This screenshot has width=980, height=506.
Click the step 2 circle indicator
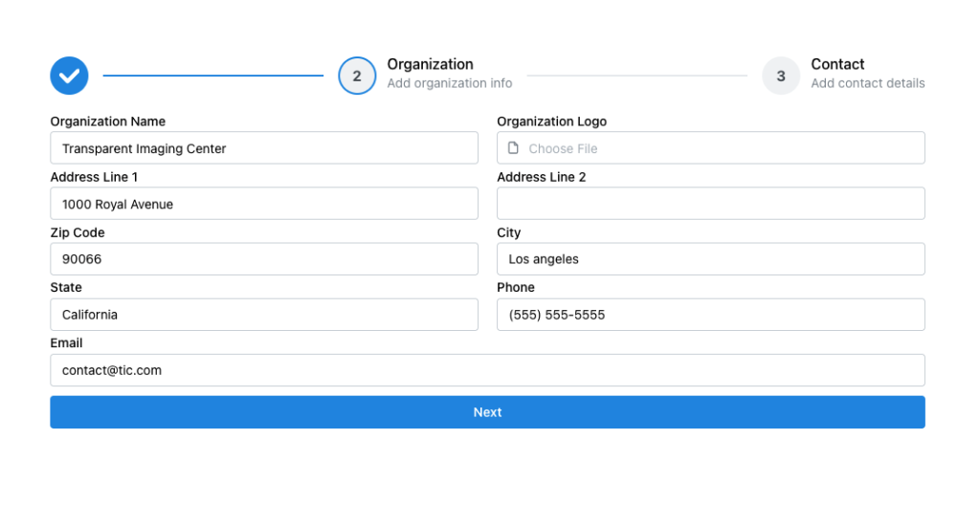coord(357,76)
